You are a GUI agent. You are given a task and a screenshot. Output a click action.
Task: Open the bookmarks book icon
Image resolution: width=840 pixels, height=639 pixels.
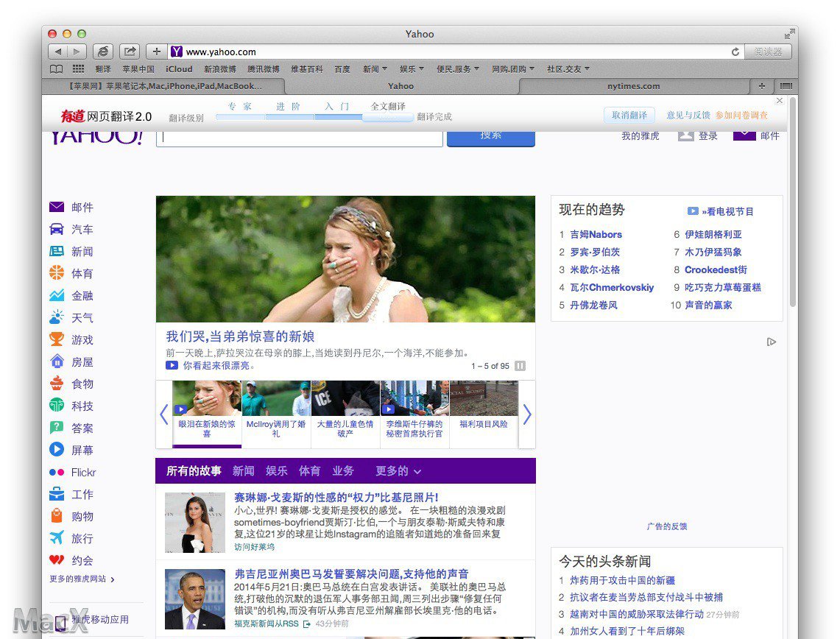[x=56, y=69]
